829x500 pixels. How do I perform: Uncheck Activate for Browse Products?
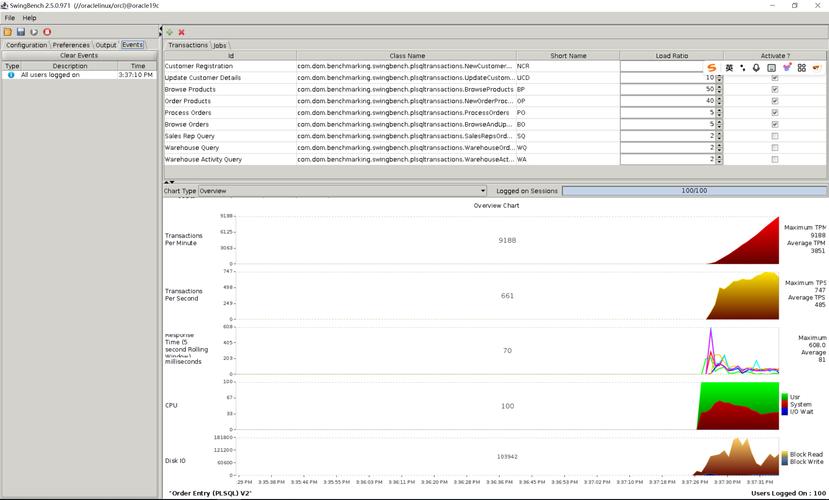click(x=775, y=89)
